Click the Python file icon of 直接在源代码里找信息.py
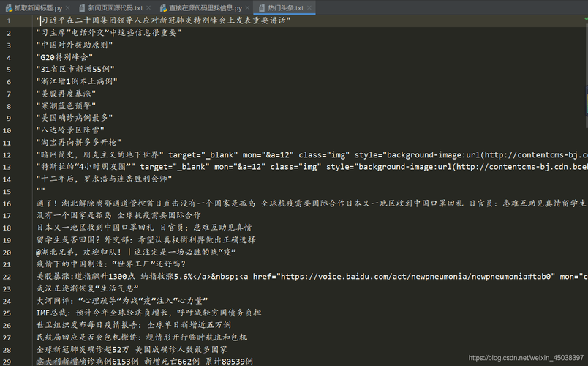The image size is (588, 366). [163, 8]
